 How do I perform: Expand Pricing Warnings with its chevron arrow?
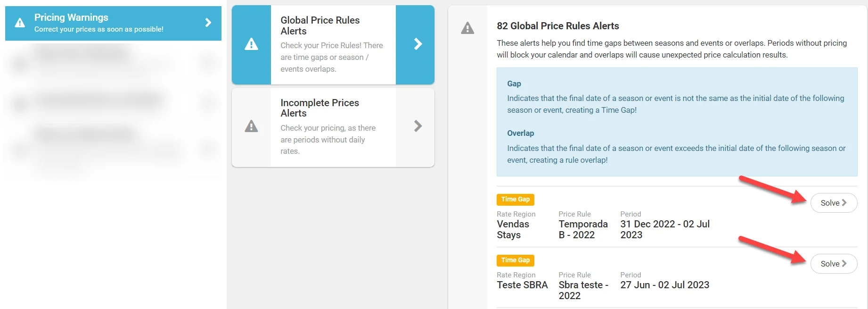click(208, 23)
